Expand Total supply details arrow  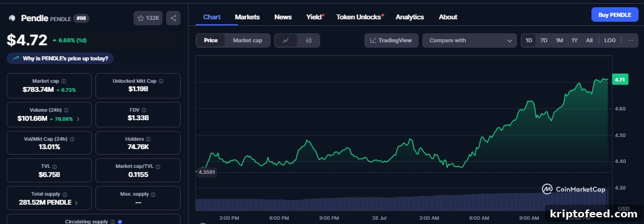pyautogui.click(x=76, y=203)
